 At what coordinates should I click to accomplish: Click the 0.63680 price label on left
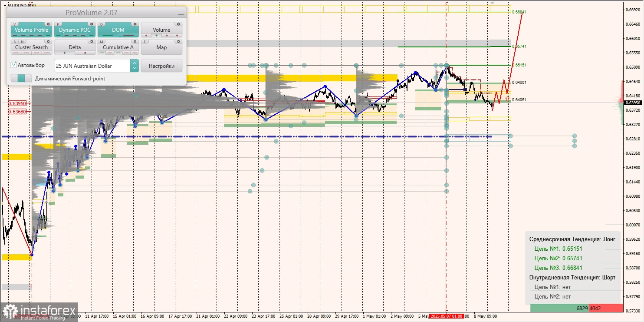pos(17,112)
